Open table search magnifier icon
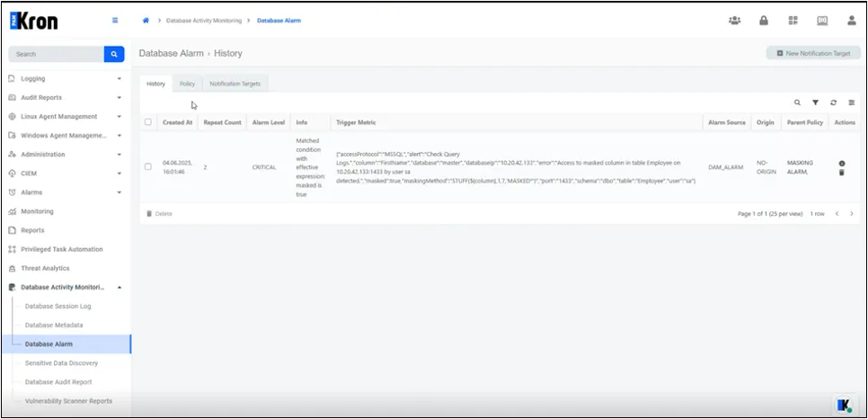This screenshot has height=419, width=868. 797,103
